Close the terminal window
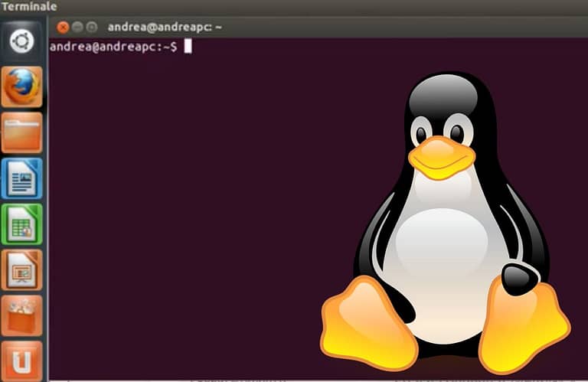 [63, 28]
